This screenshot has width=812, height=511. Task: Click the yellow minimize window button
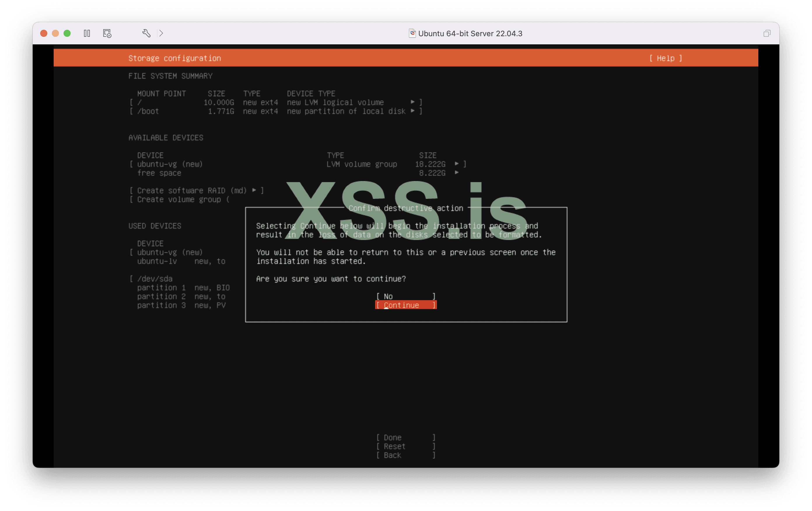click(55, 33)
